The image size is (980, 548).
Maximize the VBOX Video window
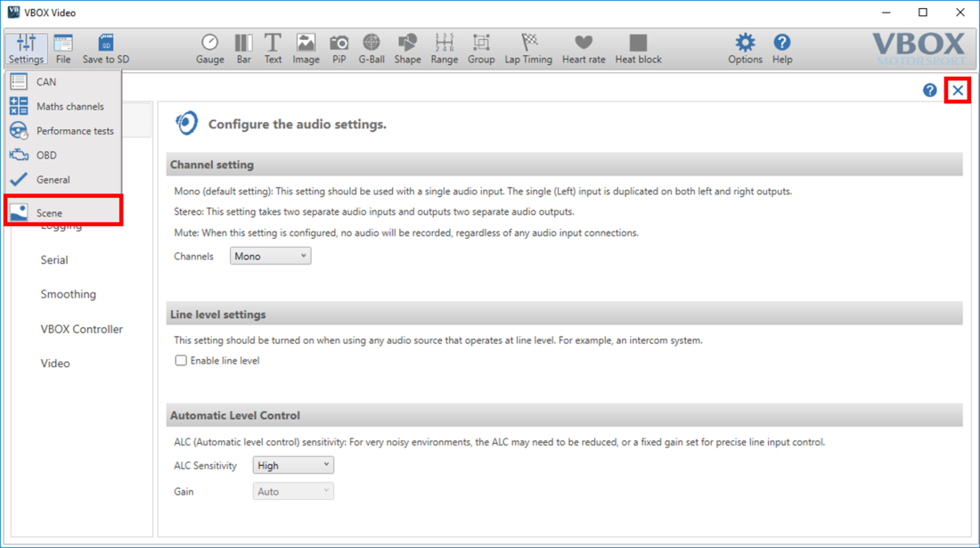click(922, 12)
